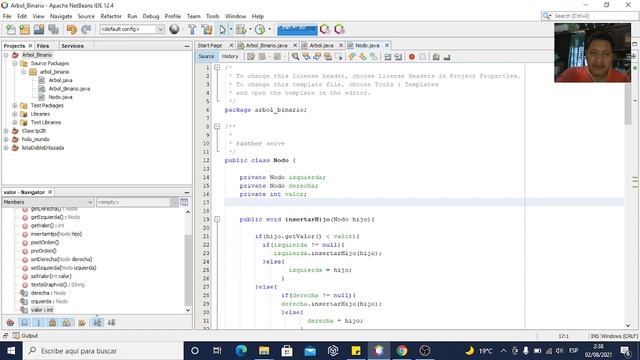Image resolution: width=640 pixels, height=360 pixels.
Task: Toggle Fully Qualified Names in Navigator
Action: [x=82, y=322]
